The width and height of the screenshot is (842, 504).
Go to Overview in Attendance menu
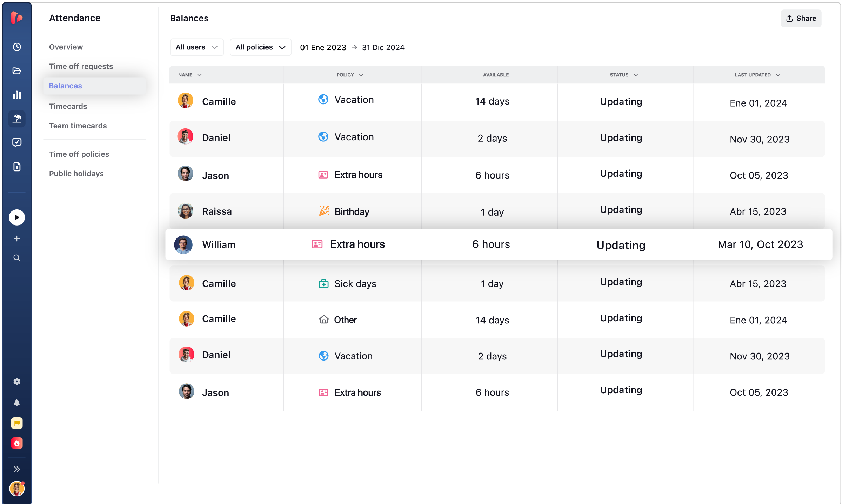pyautogui.click(x=66, y=47)
